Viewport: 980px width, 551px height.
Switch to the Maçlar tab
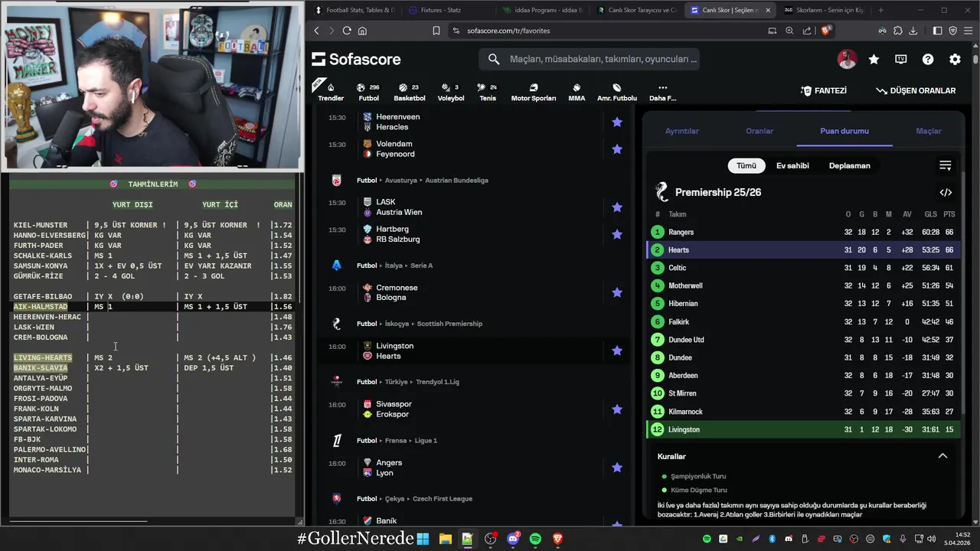[x=929, y=131]
